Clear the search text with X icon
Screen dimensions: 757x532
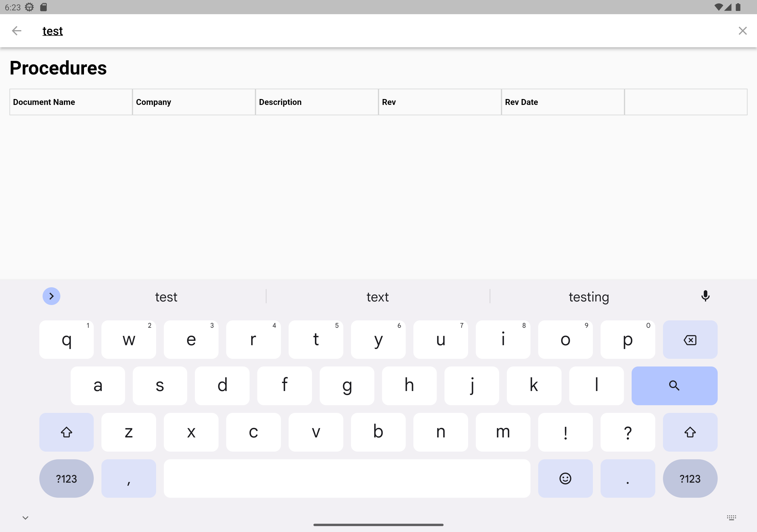pos(742,31)
